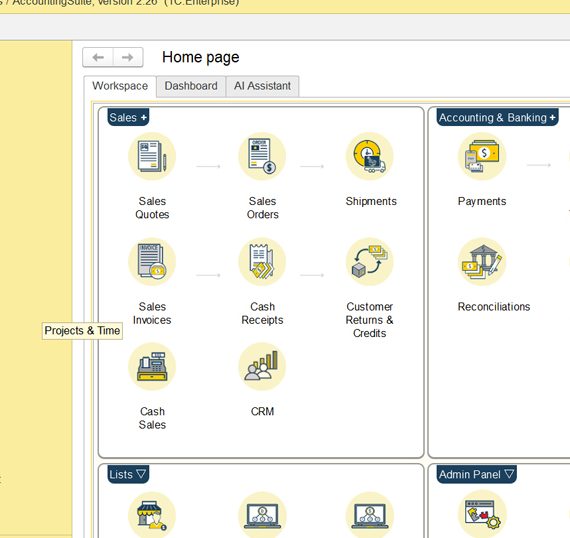Screen dimensions: 570x538
Task: Open the Cash Receipts icon
Action: 262,262
